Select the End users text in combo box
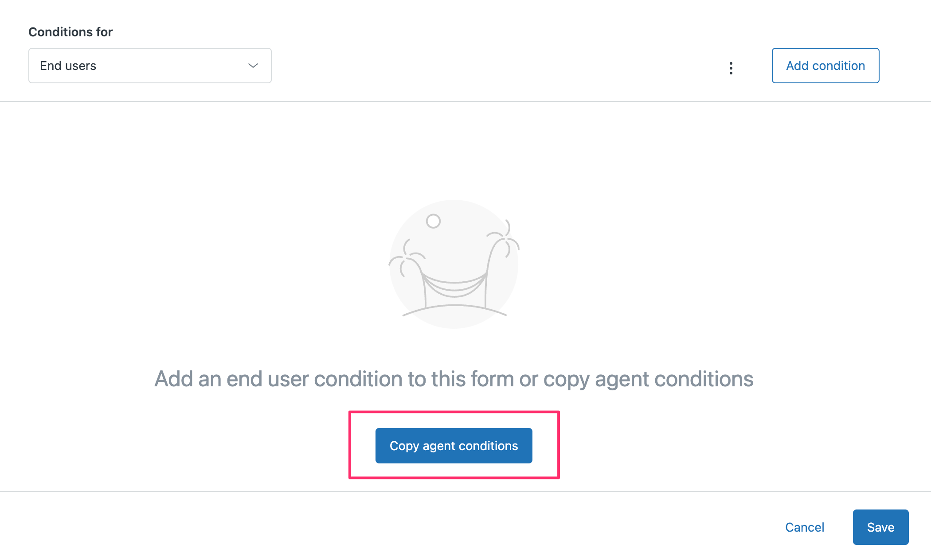This screenshot has width=931, height=560. click(68, 66)
